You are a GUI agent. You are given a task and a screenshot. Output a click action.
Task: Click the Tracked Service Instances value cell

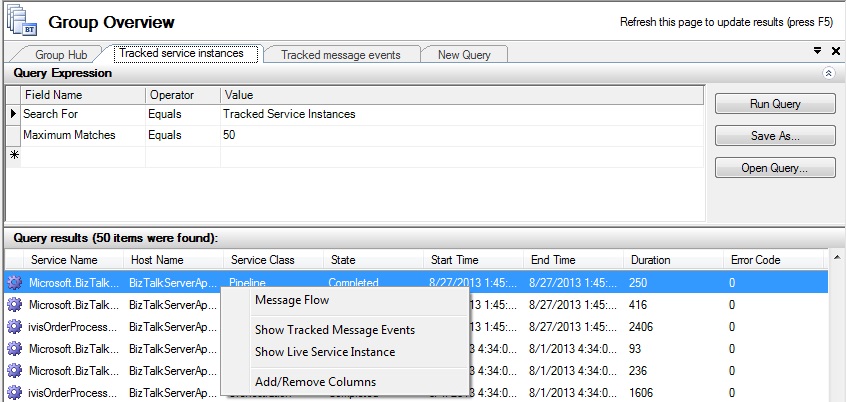tap(462, 114)
